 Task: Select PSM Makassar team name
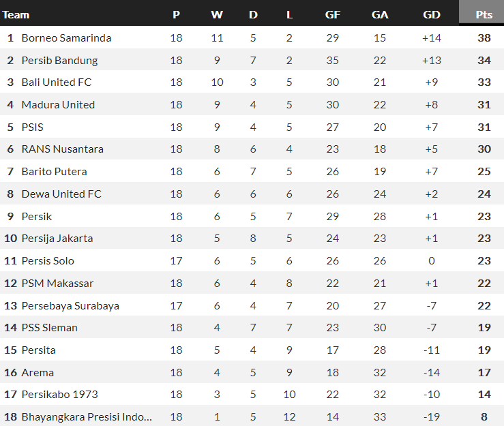tap(57, 283)
